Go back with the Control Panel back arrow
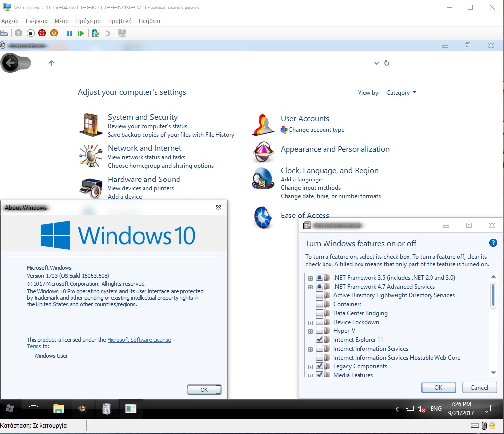This screenshot has height=434, width=504. tap(11, 63)
